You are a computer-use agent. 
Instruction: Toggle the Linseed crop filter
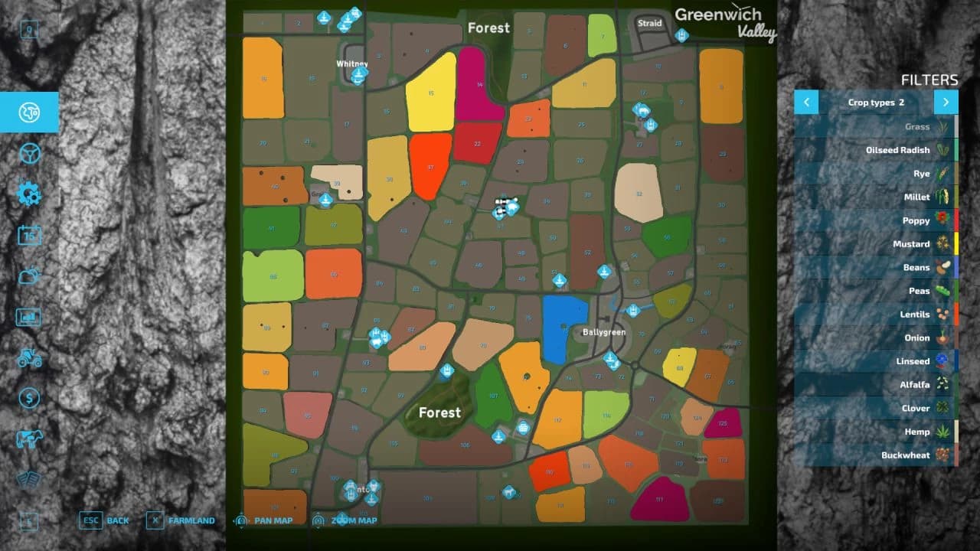point(876,361)
